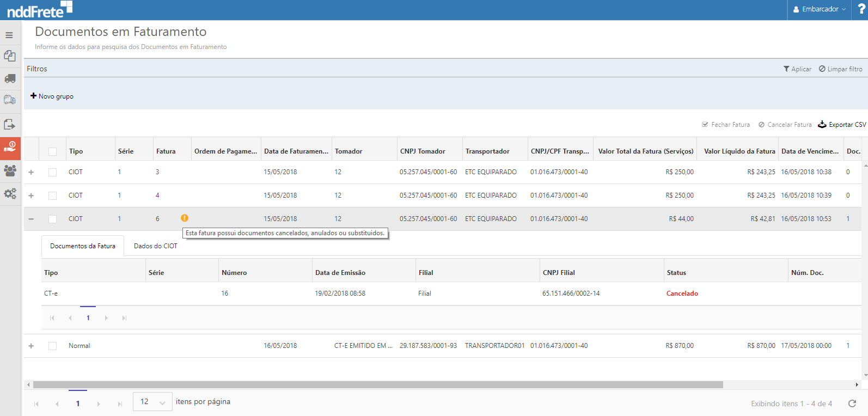Viewport: 868px width, 416px height.
Task: Open the items per page dropdown
Action: tap(152, 402)
